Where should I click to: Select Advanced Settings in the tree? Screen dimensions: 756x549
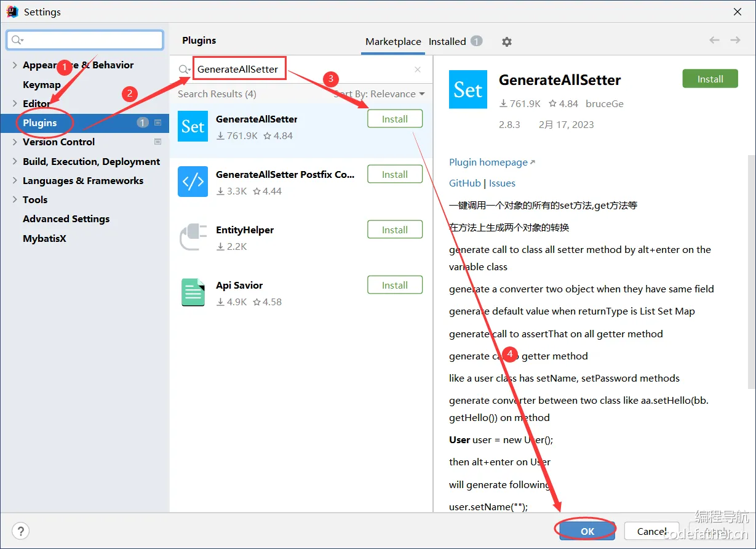66,218
